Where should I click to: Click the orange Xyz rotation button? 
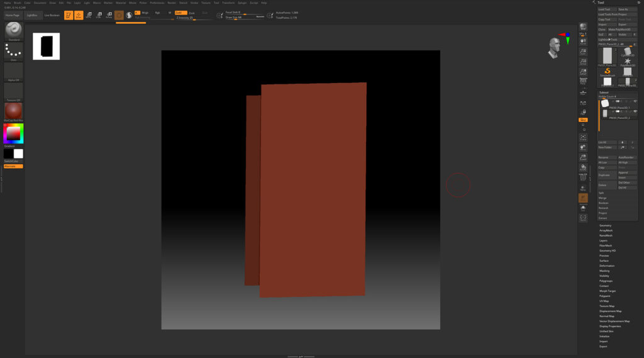pos(583,120)
